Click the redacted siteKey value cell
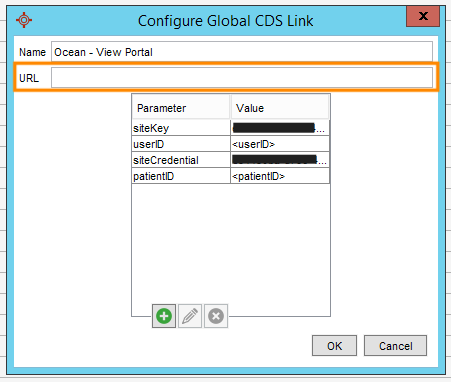The width and height of the screenshot is (451, 382). click(280, 128)
